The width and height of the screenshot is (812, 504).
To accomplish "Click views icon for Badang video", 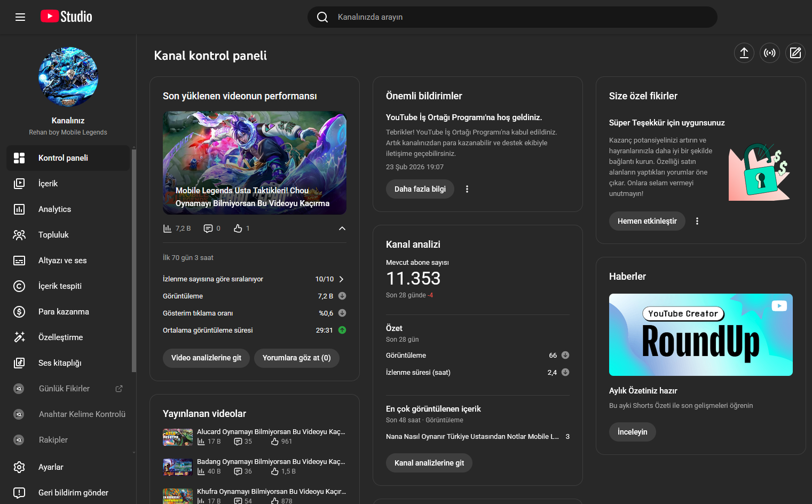I will 201,471.
